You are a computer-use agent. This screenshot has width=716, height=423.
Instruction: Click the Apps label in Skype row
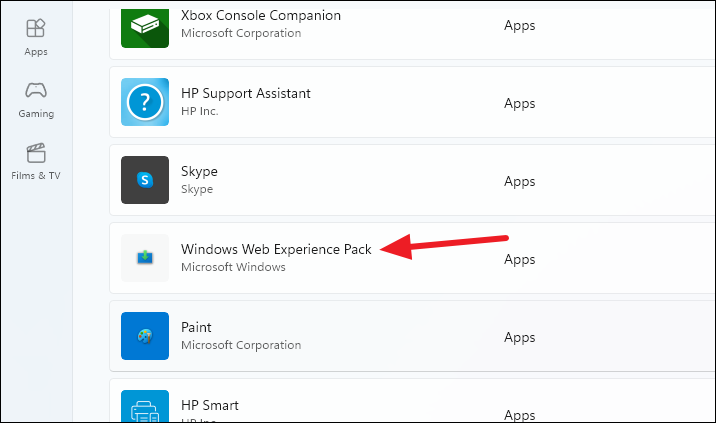point(520,182)
